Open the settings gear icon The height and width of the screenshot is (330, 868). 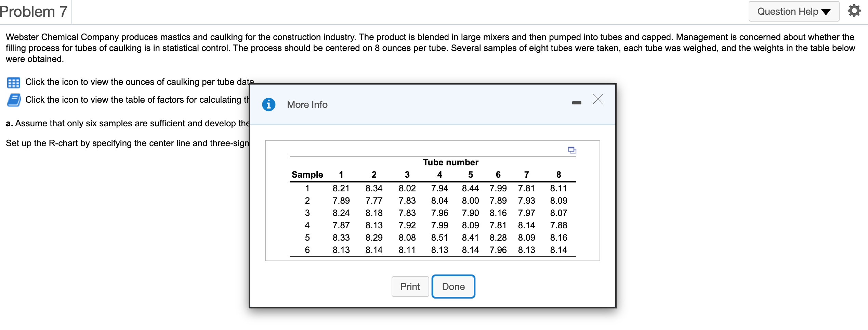pos(854,11)
